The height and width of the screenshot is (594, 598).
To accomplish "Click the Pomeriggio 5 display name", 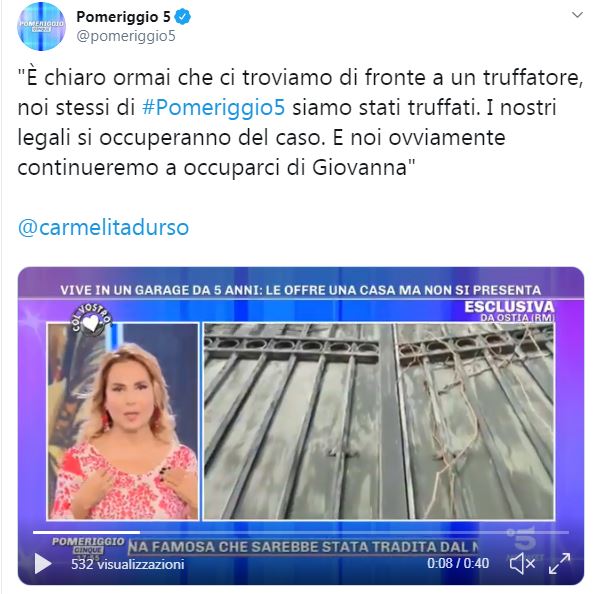I will [x=123, y=17].
